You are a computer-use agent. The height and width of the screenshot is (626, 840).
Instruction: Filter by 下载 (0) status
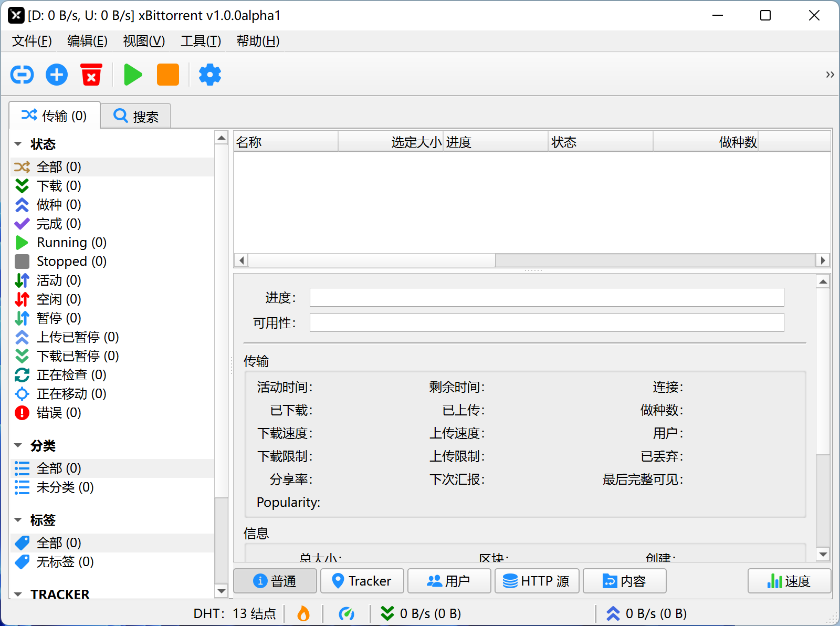coord(112,186)
